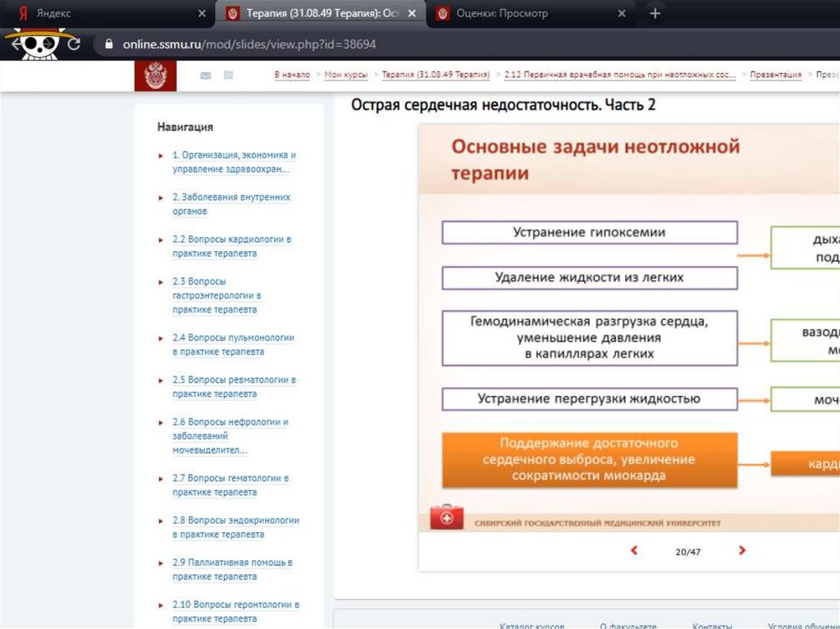Open '2.8 Вопросы эндокринологии' section
The width and height of the screenshot is (840, 629).
tap(235, 527)
